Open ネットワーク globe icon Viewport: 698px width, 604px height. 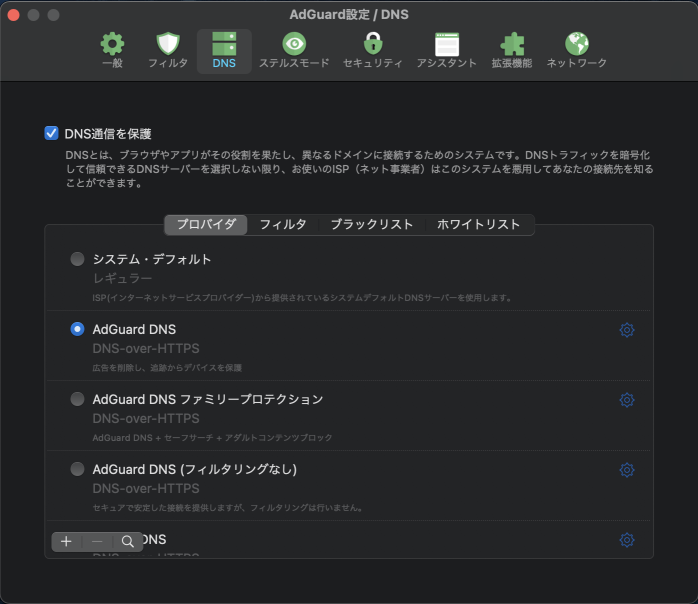coord(577,43)
